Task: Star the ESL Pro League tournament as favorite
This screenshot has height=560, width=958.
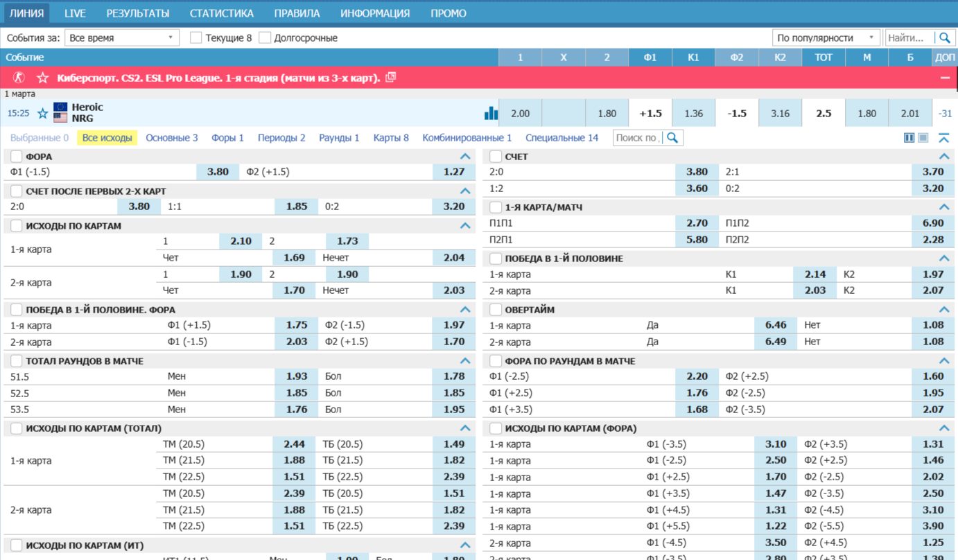Action: click(42, 78)
